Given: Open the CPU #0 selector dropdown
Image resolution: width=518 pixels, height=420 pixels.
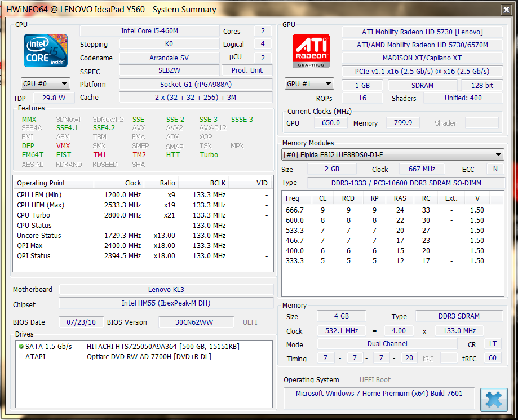Looking at the screenshot, I should pyautogui.click(x=45, y=83).
